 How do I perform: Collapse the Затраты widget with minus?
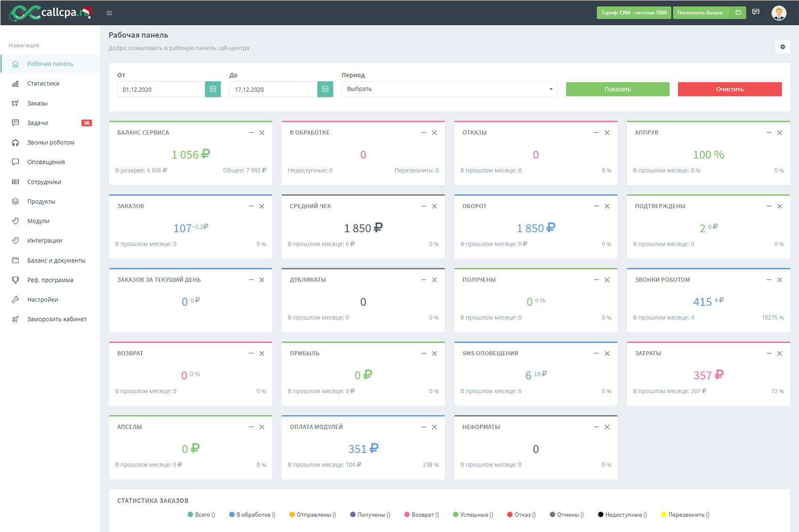[769, 354]
